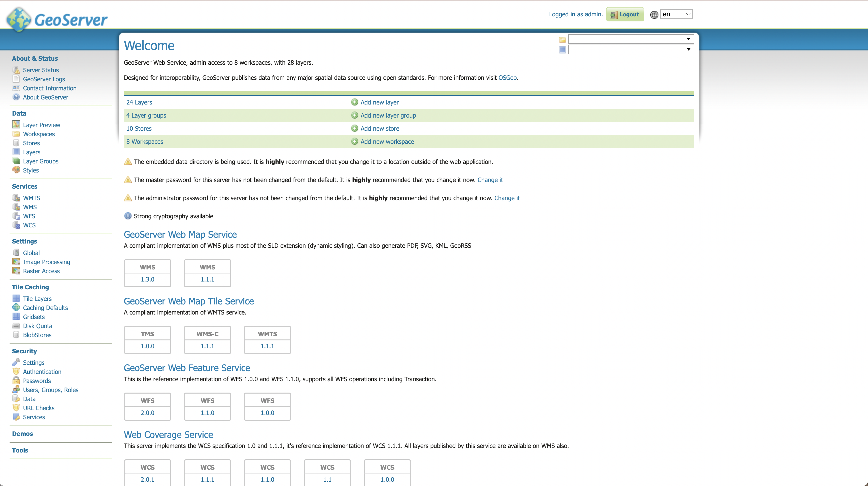Click the green plus icon for Add new layer

[354, 102]
